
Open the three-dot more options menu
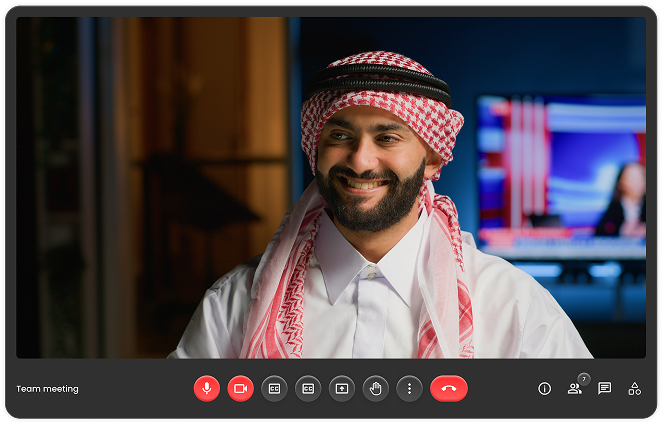(x=409, y=388)
